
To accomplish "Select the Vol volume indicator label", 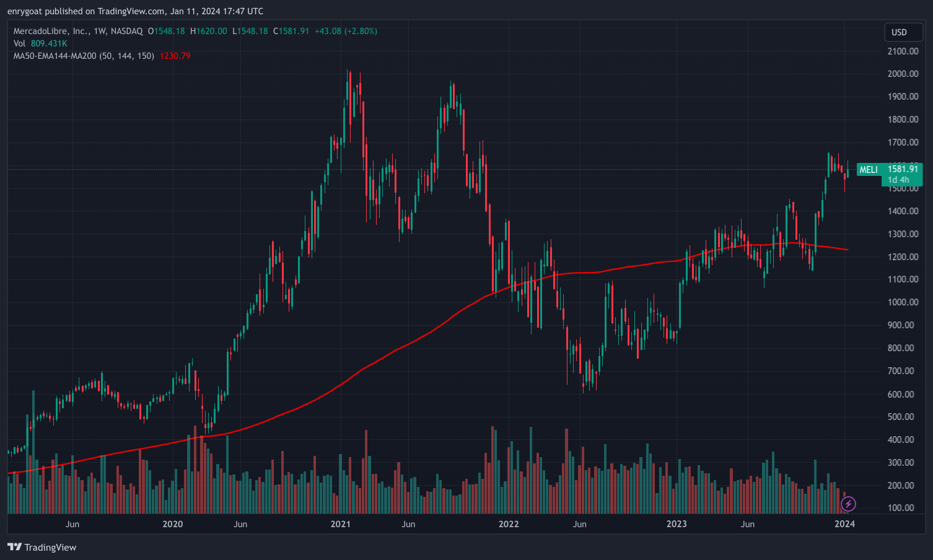I will 19,43.
